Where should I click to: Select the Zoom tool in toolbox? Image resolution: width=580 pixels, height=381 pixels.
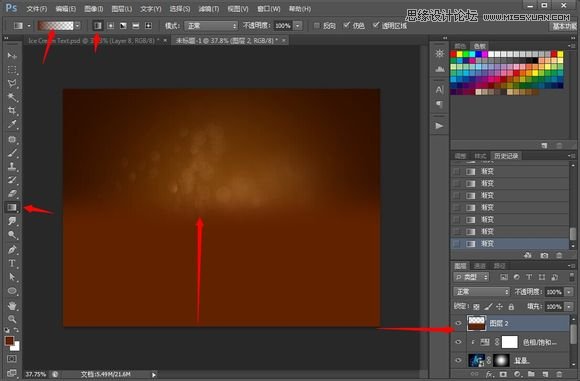click(12, 319)
